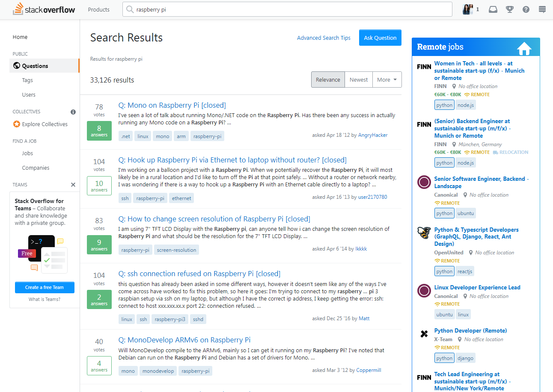The width and height of the screenshot is (553, 392).
Task: Open the help question-mark icon
Action: 526,9
